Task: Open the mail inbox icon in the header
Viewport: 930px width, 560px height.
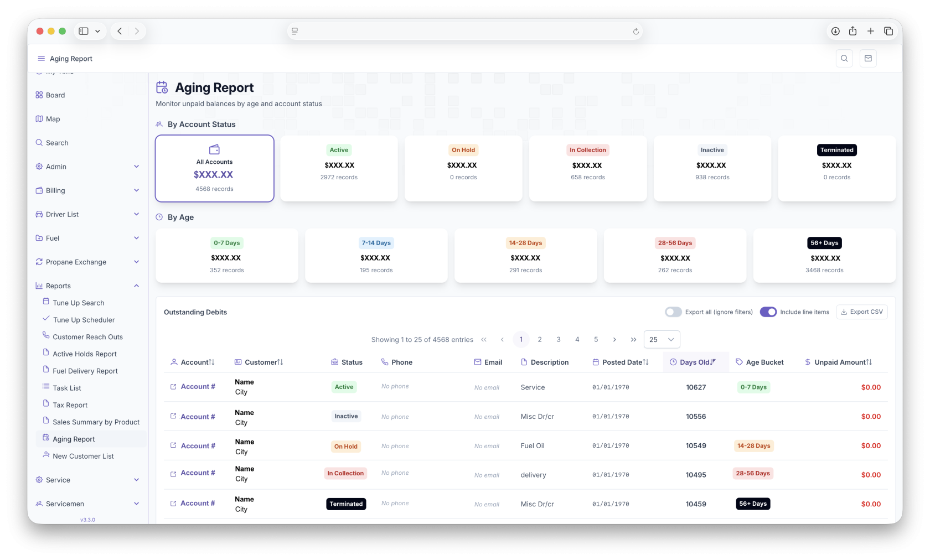Action: pos(867,59)
